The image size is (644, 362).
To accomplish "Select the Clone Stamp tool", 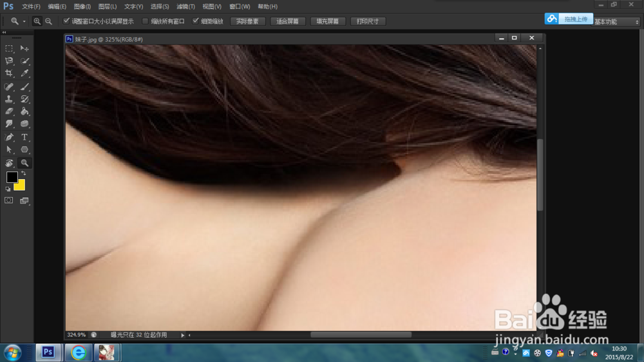I will pos(8,99).
